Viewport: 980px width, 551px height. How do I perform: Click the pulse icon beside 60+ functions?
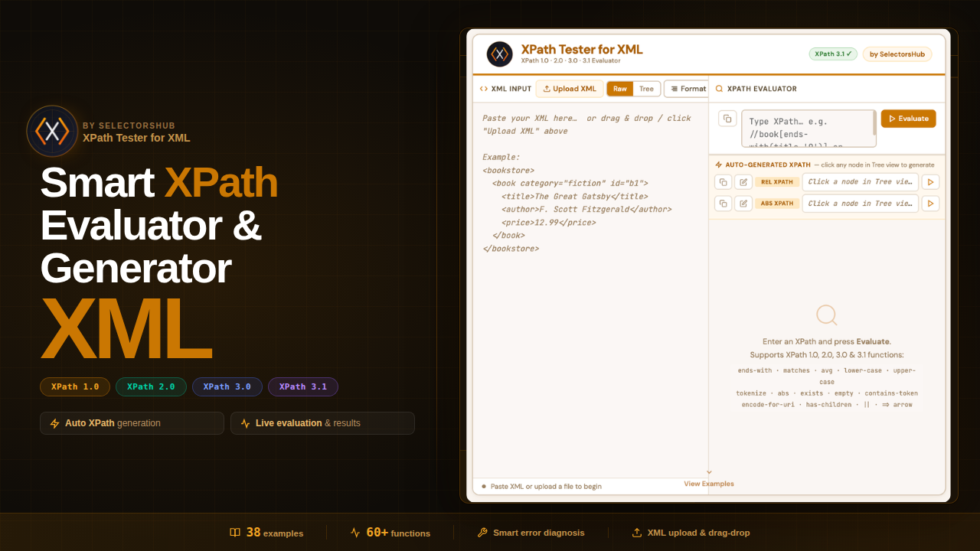[x=355, y=533]
